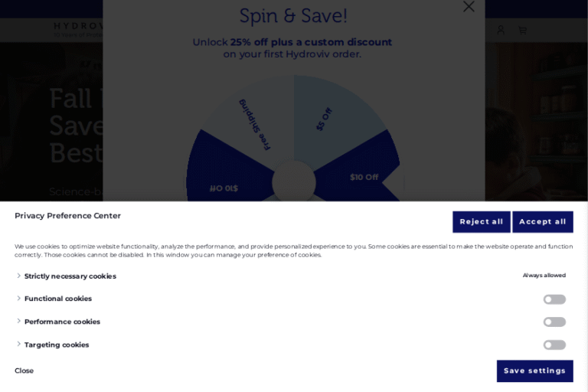Expand the Targeting cookies chevron
588x392 pixels.
click(19, 345)
